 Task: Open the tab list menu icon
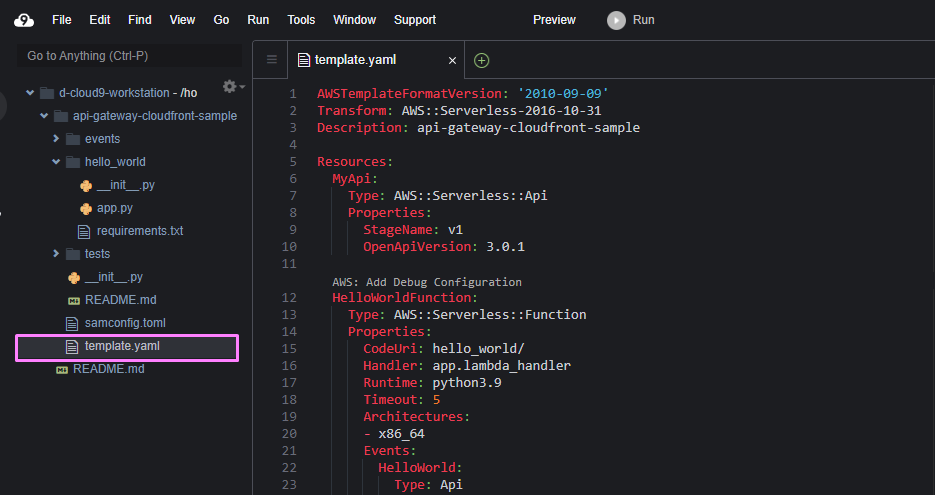click(271, 60)
